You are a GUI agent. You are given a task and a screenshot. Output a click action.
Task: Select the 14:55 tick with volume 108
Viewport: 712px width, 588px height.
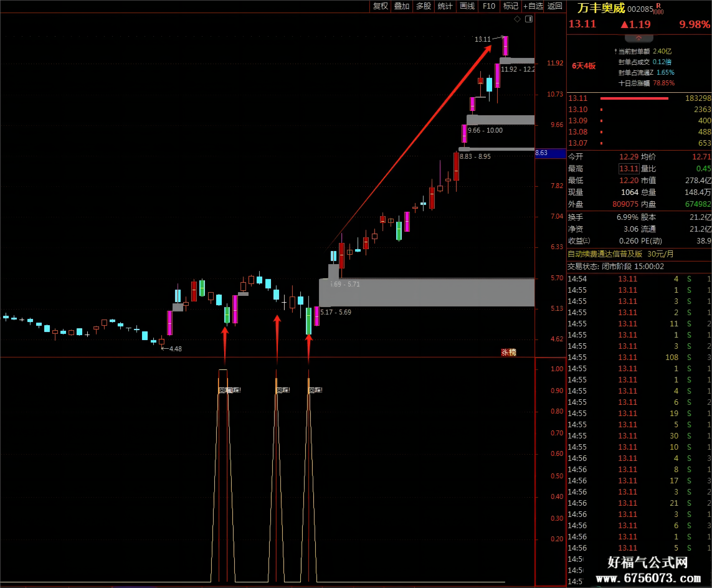[639, 358]
